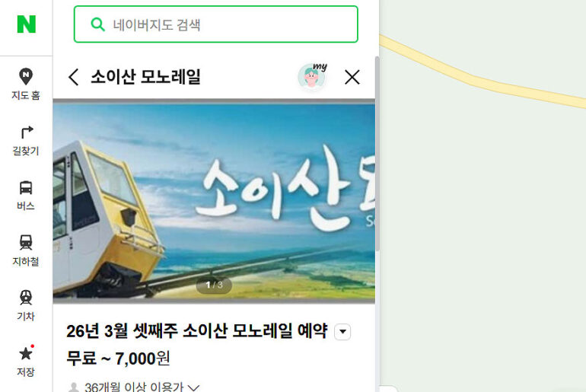Click the 소이산 모노레일 header title

(146, 77)
